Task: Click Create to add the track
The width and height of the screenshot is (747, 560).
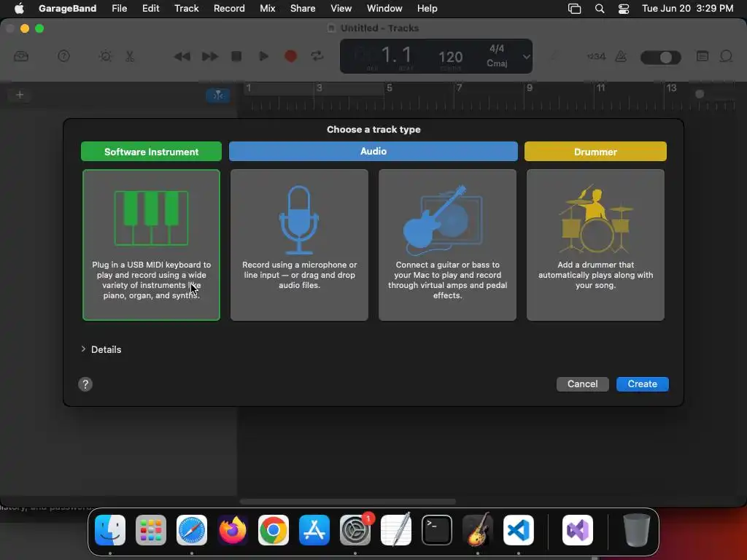Action: click(642, 384)
